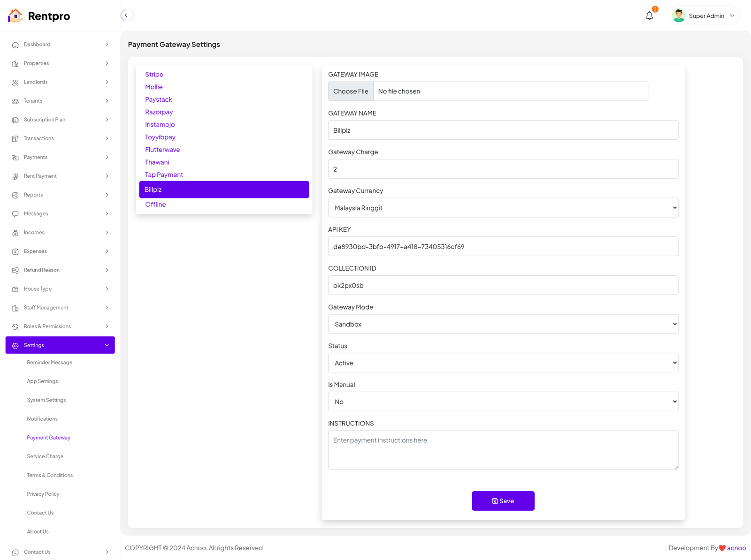Click the Dashboard home icon
This screenshot has height=560, width=751.
click(x=15, y=45)
